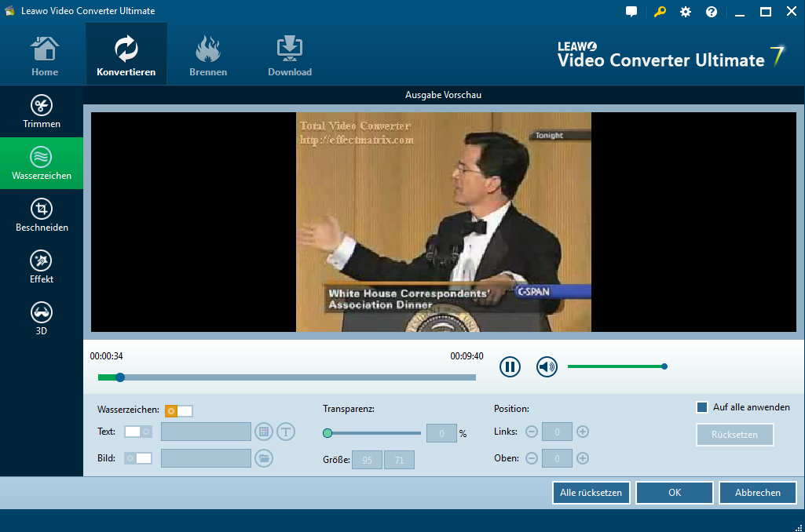Mute the preview audio speaker icon
805x532 pixels.
tap(547, 366)
